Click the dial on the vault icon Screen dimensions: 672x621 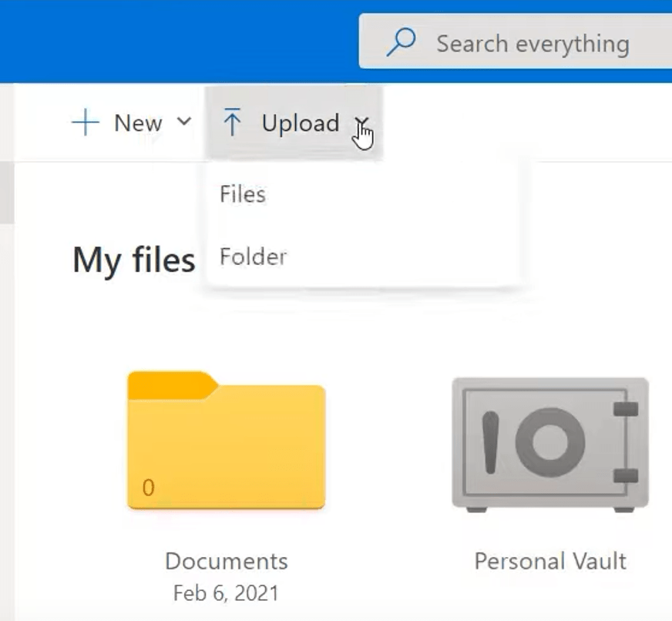tap(550, 442)
